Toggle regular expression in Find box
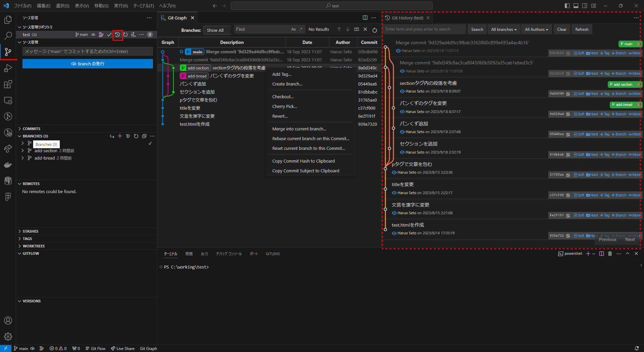The image size is (644, 352). pyautogui.click(x=301, y=30)
